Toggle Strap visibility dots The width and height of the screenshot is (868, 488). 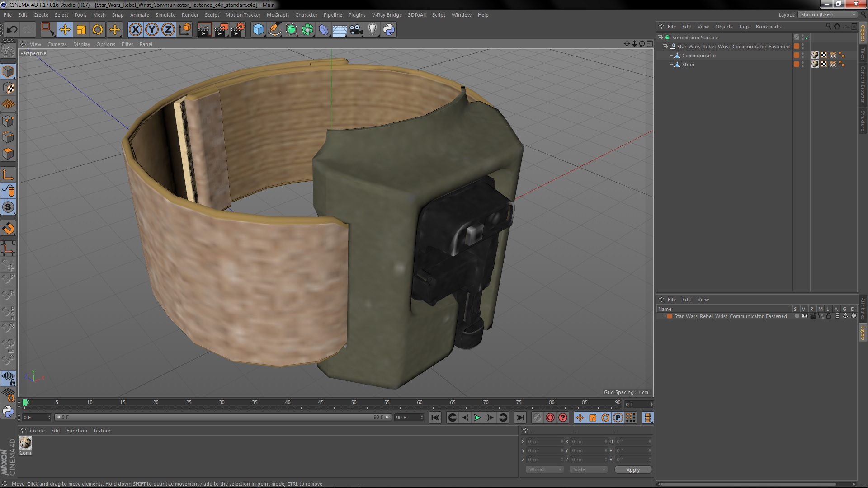[x=803, y=65]
